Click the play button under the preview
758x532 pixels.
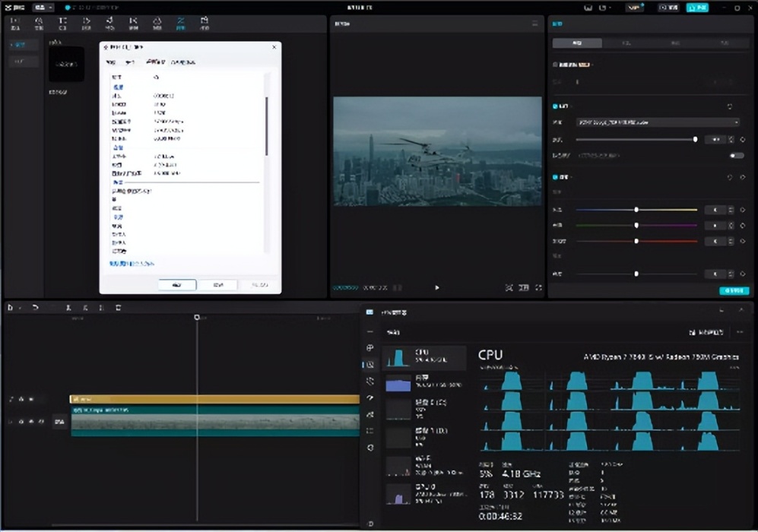tap(436, 288)
